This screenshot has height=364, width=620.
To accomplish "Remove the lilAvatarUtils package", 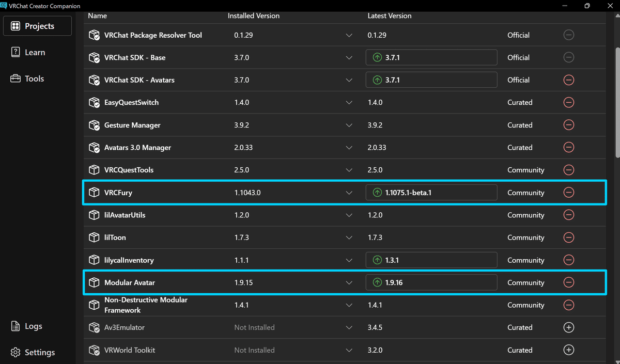I will 568,215.
